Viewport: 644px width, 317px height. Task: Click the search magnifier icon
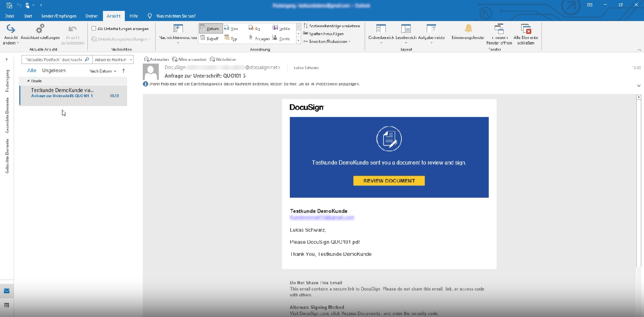pos(87,60)
